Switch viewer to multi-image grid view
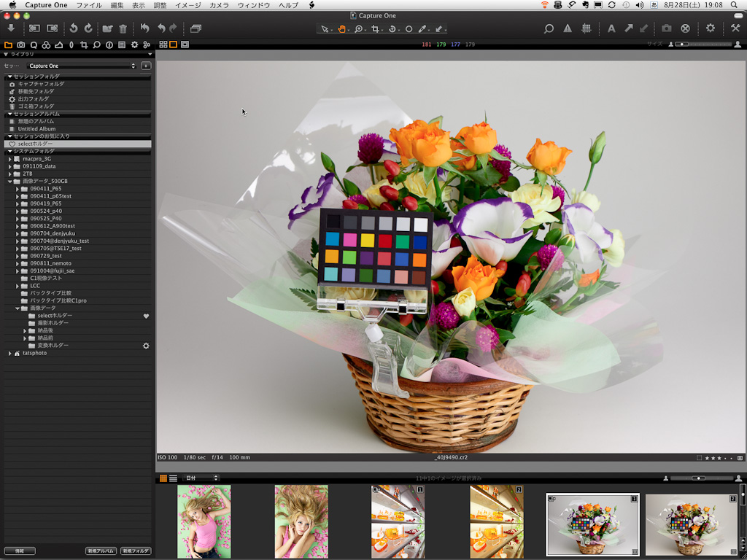The image size is (747, 560). (163, 44)
